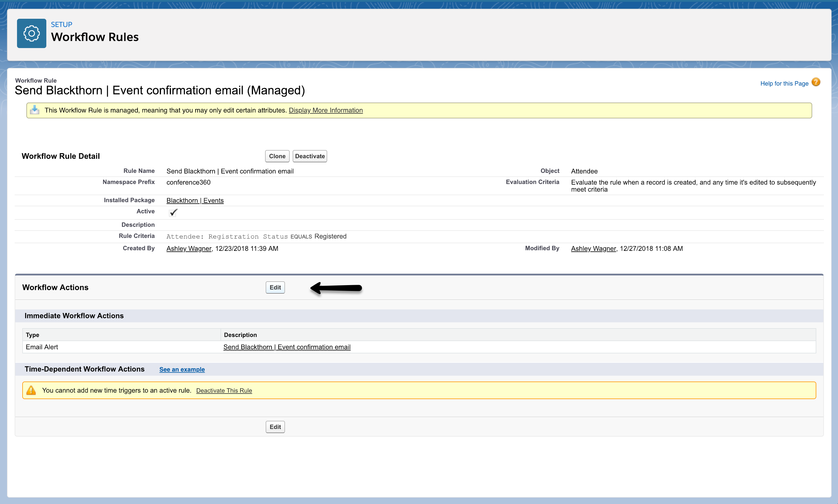Click the Rule Criteria value text
Screen dimensions: 838x504
point(256,236)
